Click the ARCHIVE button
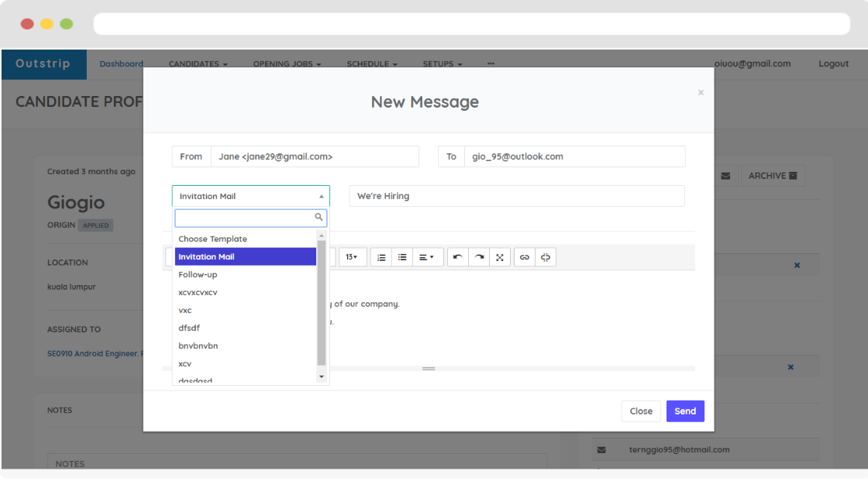 [x=773, y=176]
